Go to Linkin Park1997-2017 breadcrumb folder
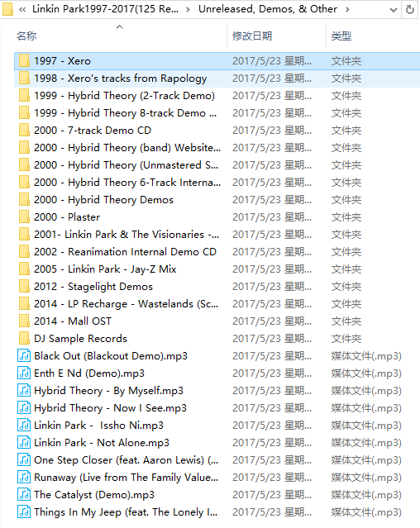The height and width of the screenshot is (528, 420). pos(106,9)
